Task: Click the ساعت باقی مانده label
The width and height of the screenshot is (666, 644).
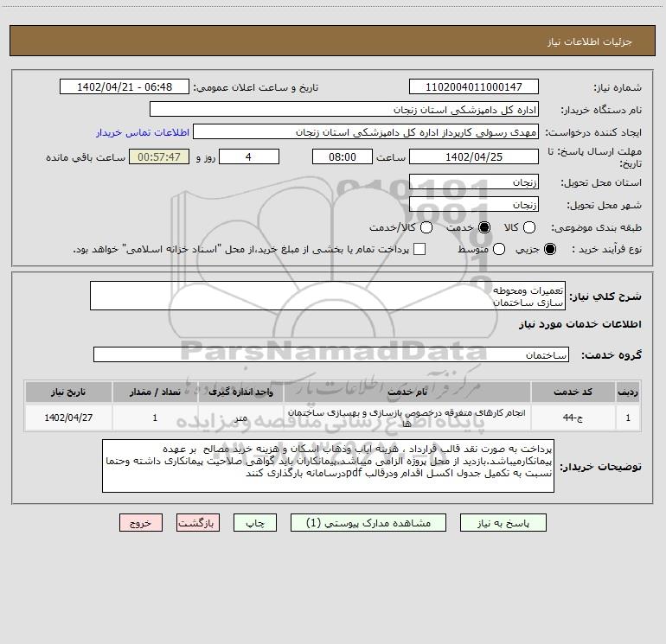Action: coord(86,157)
